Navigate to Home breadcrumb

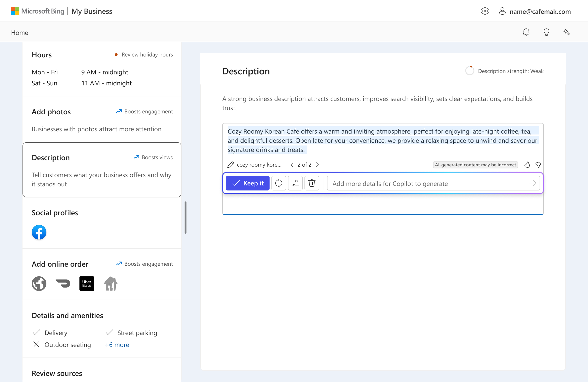(x=20, y=33)
